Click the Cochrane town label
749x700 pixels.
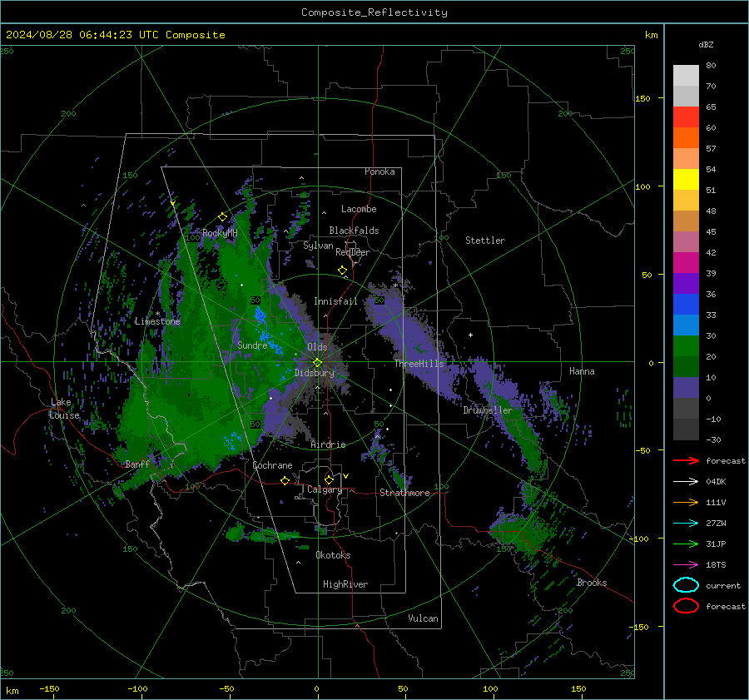pos(272,465)
